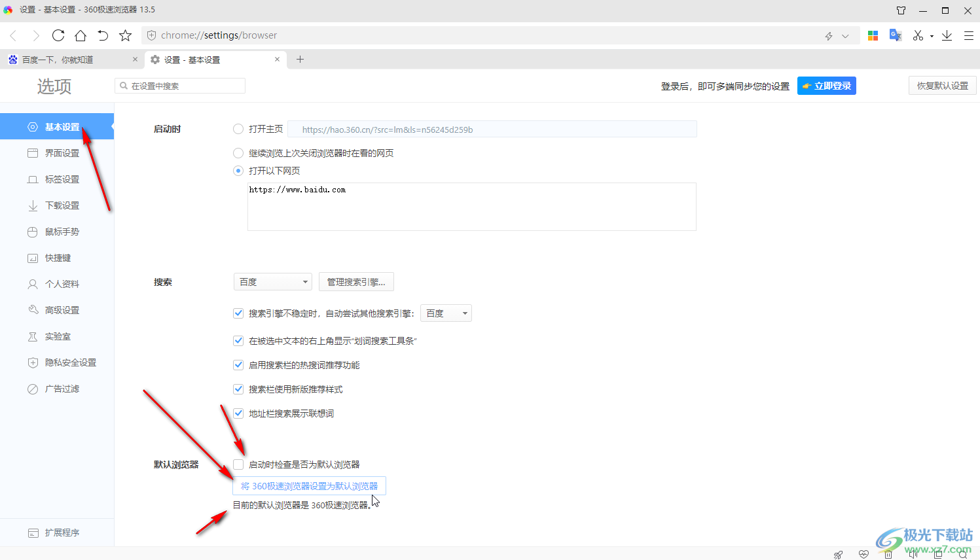
Task: Open 隐私安全设置 in the sidebar
Action: coord(57,362)
